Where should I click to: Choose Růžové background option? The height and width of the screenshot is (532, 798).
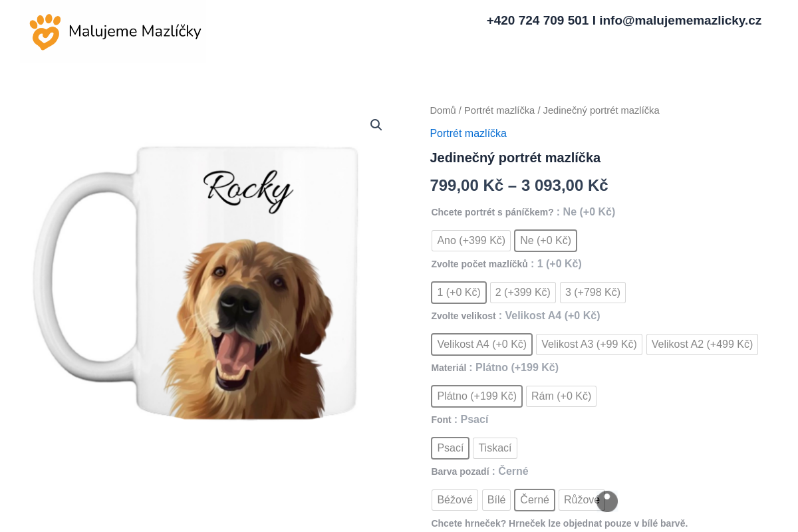tap(581, 499)
